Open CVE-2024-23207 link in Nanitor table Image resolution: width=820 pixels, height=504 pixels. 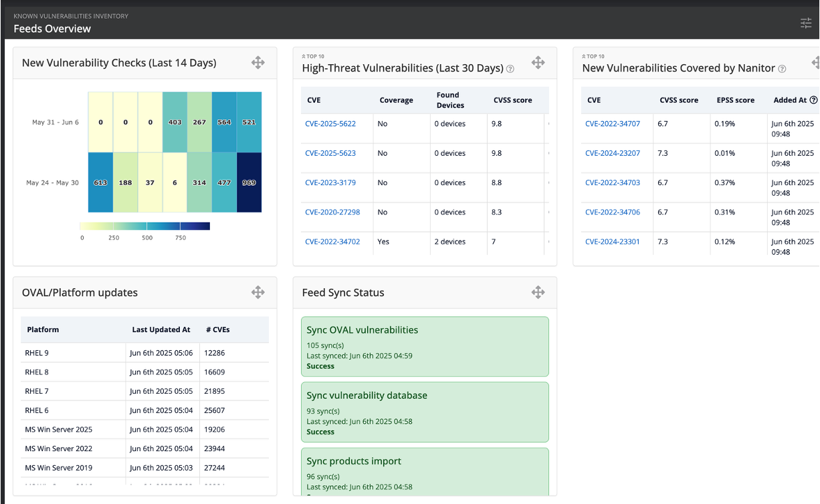(612, 153)
